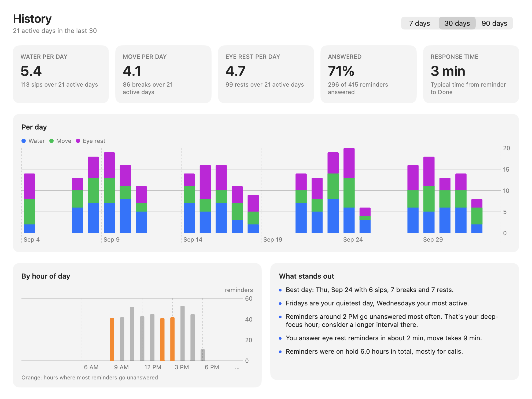
Task: Click the 'reminders' axis unit label
Action: [239, 290]
